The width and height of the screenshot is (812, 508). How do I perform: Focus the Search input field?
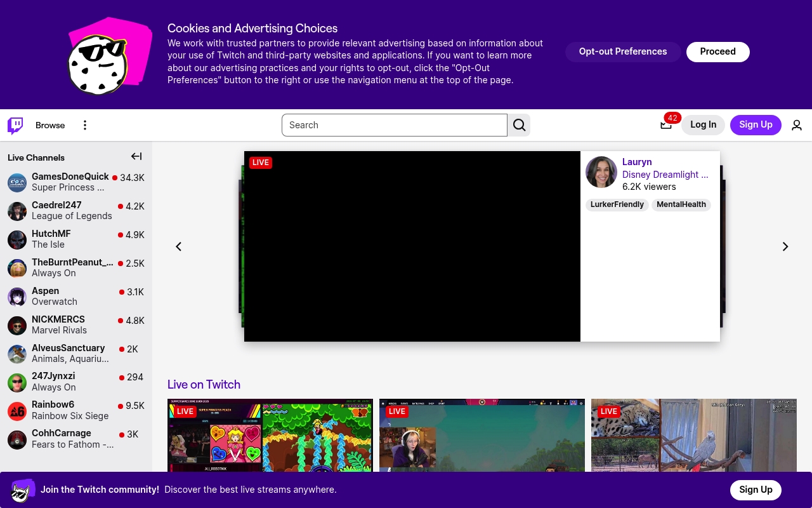click(x=395, y=125)
